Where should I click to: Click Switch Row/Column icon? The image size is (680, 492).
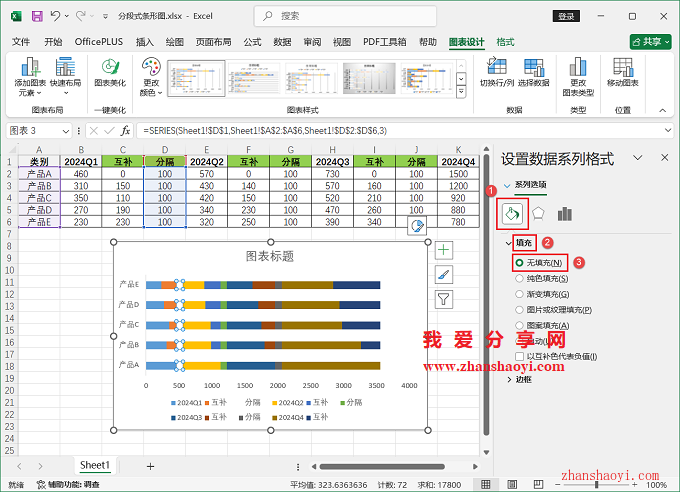click(497, 69)
